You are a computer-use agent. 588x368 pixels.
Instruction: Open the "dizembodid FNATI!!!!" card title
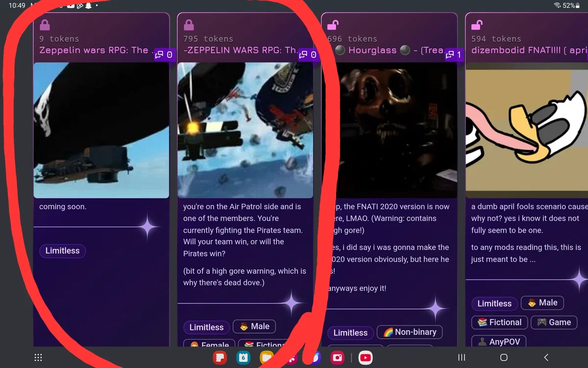click(529, 50)
